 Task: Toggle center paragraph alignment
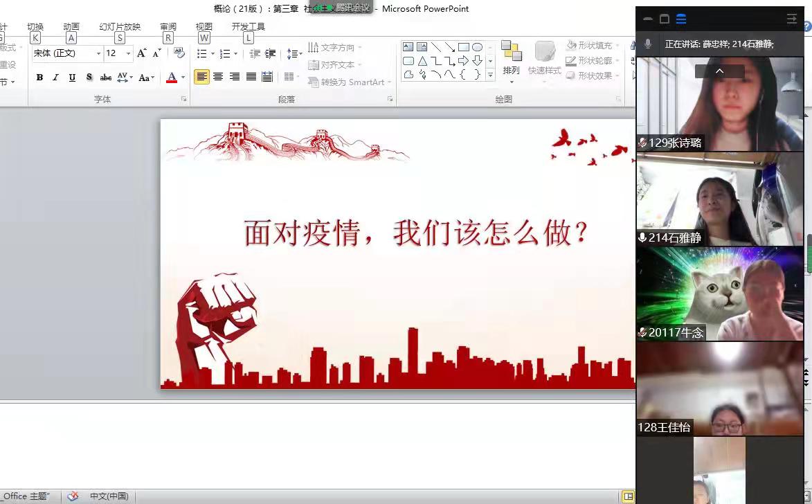click(x=218, y=75)
